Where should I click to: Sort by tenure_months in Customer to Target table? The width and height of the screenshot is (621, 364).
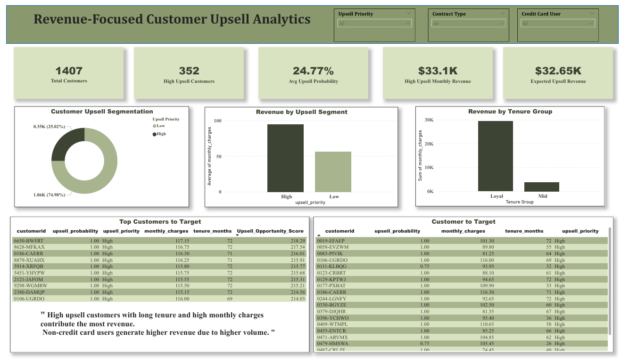tap(524, 231)
